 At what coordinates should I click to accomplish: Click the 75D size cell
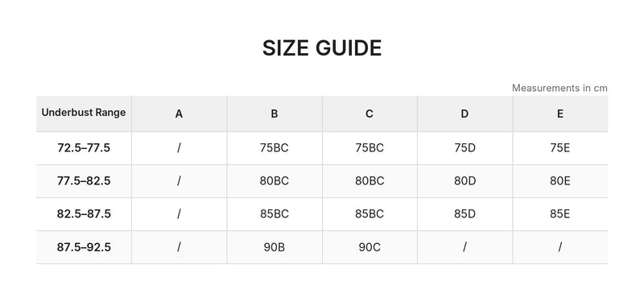point(465,148)
